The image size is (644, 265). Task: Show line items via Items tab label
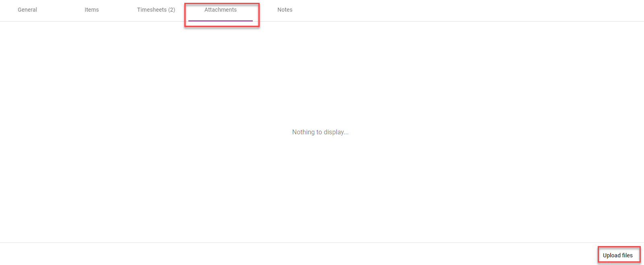coord(91,10)
